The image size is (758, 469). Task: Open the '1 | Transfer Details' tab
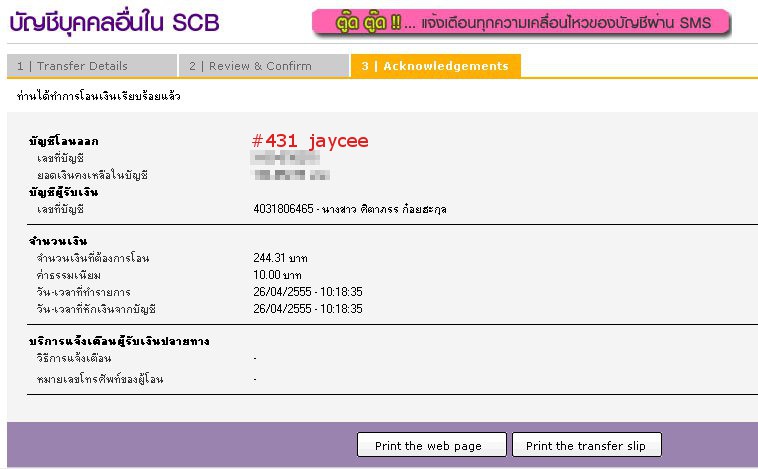click(92, 66)
